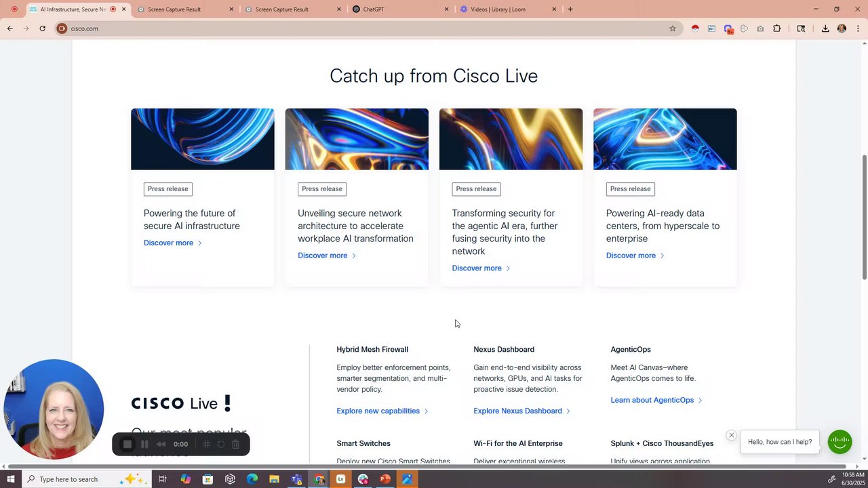Open Microsoft Store from the taskbar
Viewport: 868px width, 488px height.
click(208, 479)
